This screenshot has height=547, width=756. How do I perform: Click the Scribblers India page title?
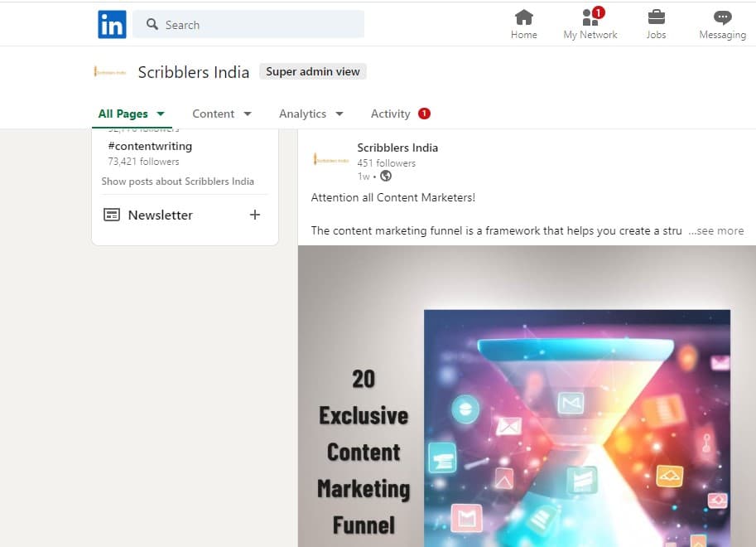coord(193,72)
